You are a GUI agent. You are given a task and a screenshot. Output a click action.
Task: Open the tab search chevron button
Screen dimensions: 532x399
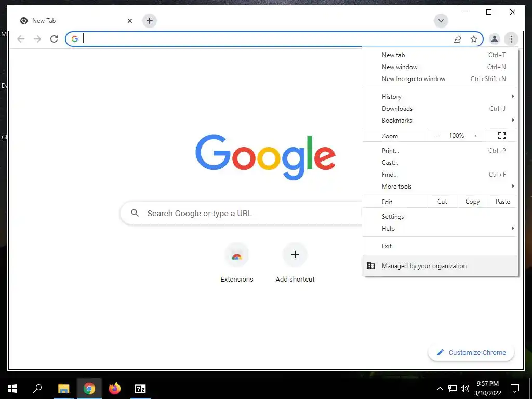tap(441, 21)
